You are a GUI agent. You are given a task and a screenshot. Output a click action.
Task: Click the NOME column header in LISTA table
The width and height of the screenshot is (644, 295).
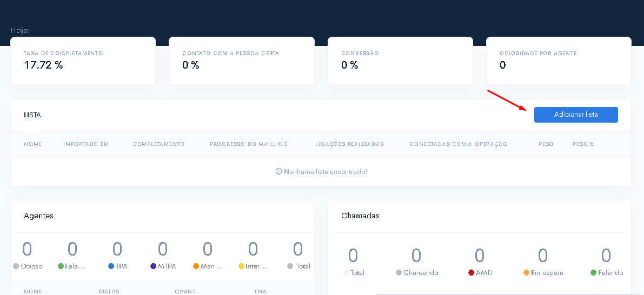pos(33,144)
